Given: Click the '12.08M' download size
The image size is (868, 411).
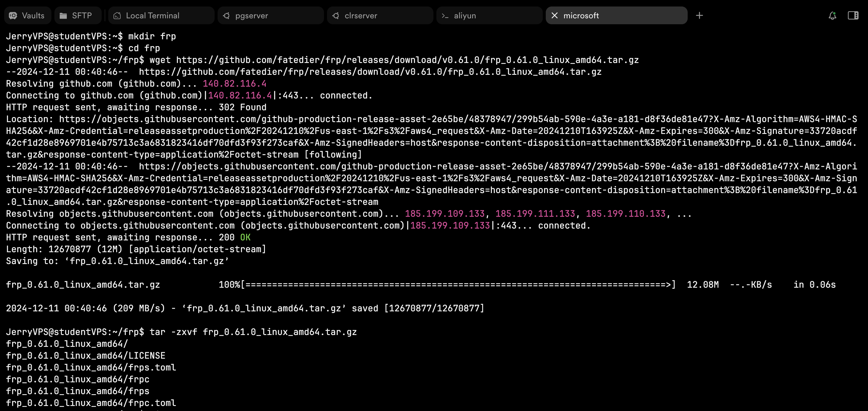Looking at the screenshot, I should point(702,284).
